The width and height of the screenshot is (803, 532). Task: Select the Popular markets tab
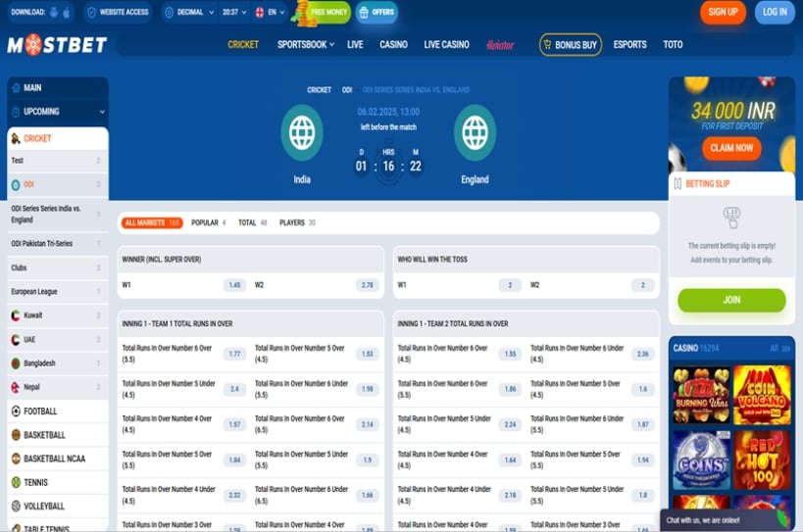click(x=208, y=222)
